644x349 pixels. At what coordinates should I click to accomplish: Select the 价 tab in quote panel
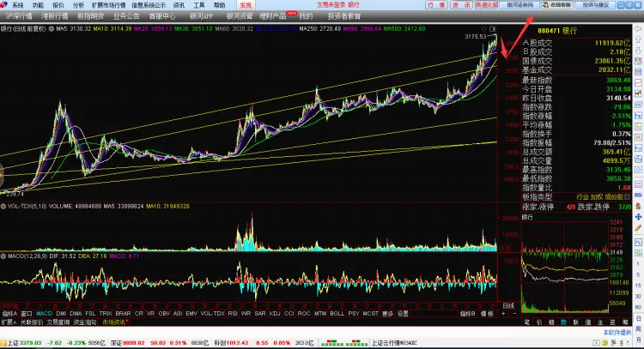pyautogui.click(x=539, y=322)
